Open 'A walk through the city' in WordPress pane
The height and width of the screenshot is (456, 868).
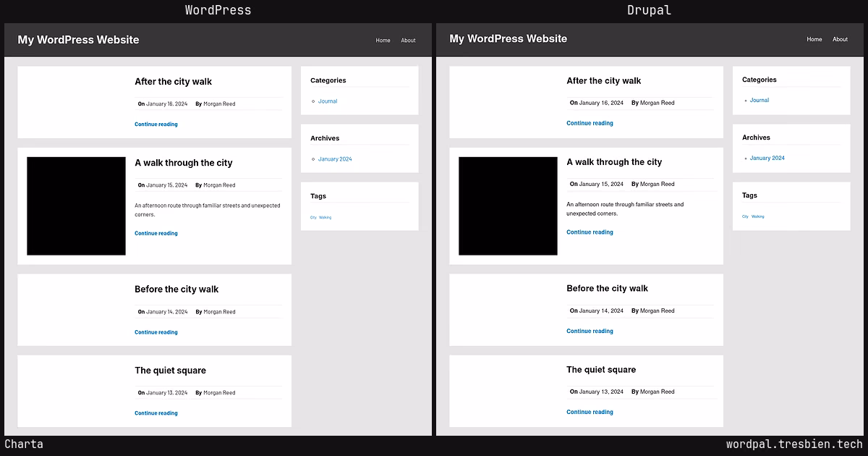click(183, 163)
